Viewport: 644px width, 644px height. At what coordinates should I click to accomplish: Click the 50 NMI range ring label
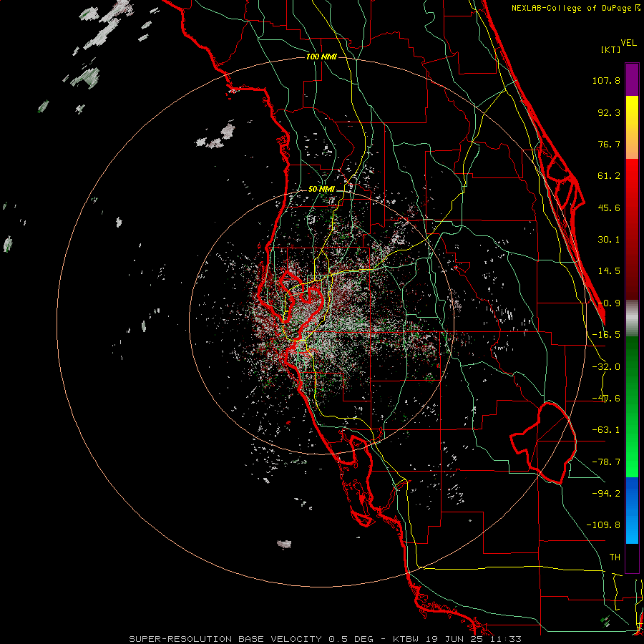(x=321, y=190)
